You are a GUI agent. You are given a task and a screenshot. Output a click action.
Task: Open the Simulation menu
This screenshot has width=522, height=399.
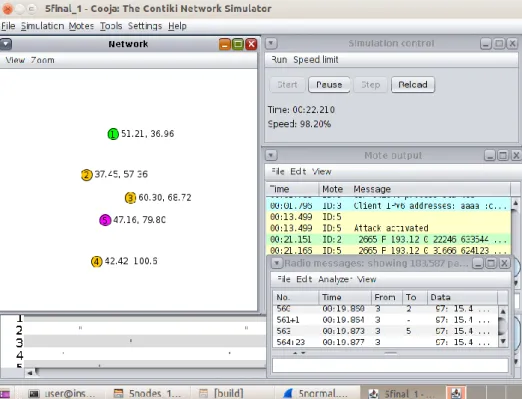click(42, 26)
